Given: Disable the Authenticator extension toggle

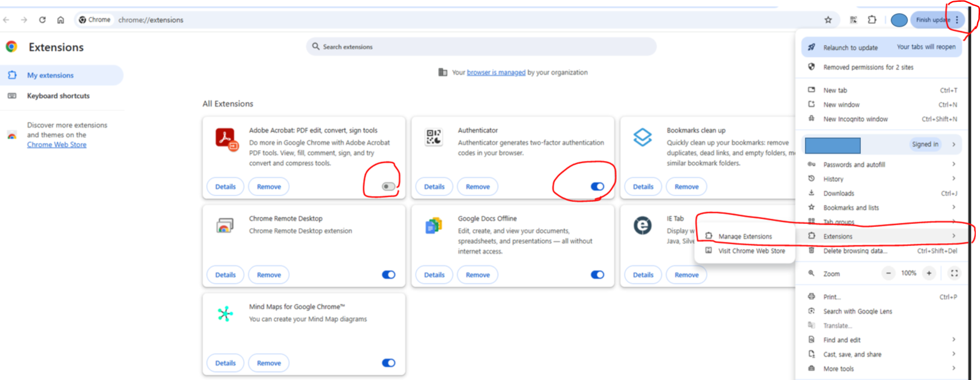Looking at the screenshot, I should (597, 186).
